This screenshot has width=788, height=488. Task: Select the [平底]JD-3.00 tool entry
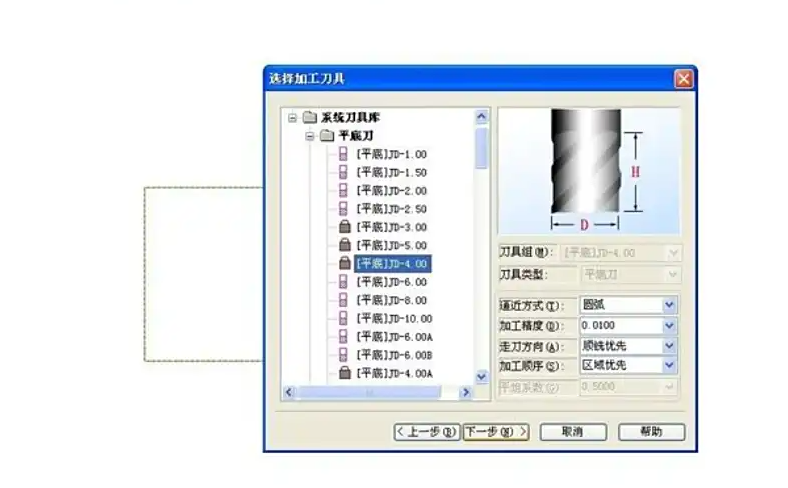391,227
